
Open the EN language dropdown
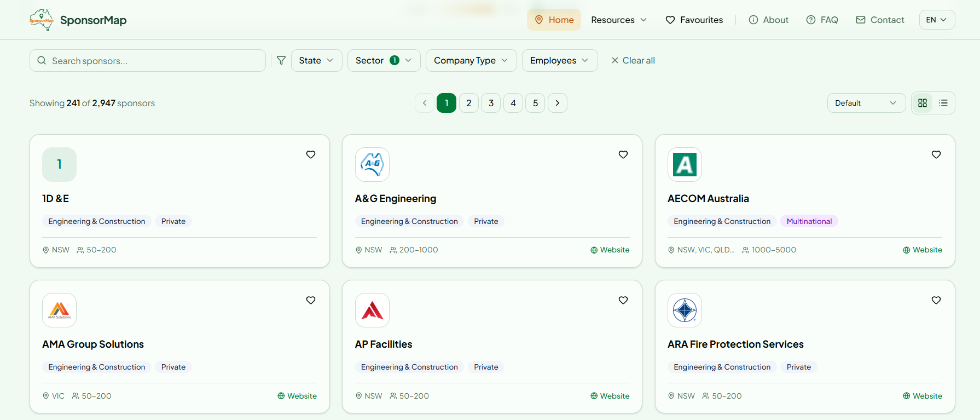click(937, 20)
